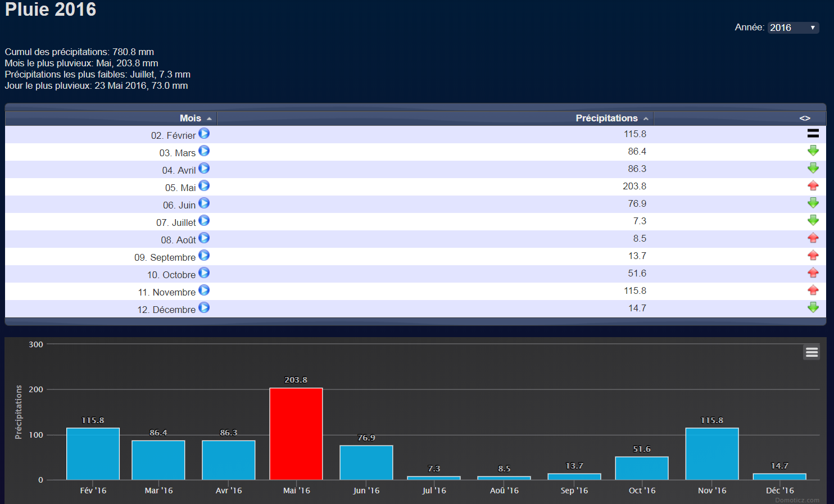Select the red Mai '16 bar in chart
Screen dimensions: 834x504
[x=296, y=434]
